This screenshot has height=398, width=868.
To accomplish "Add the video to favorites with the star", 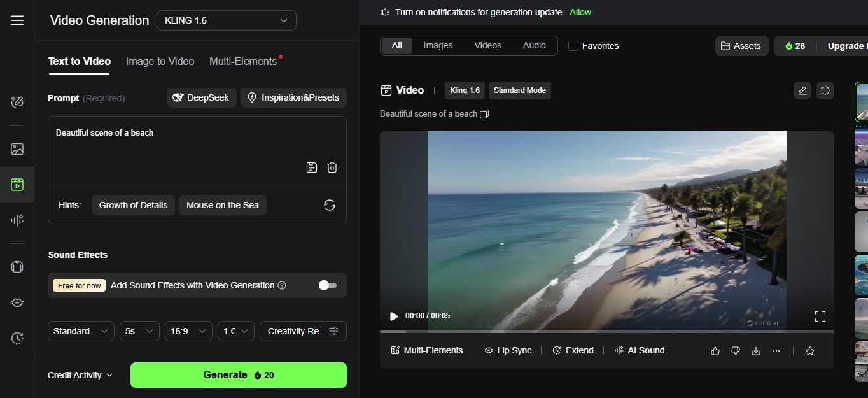I will click(x=810, y=351).
